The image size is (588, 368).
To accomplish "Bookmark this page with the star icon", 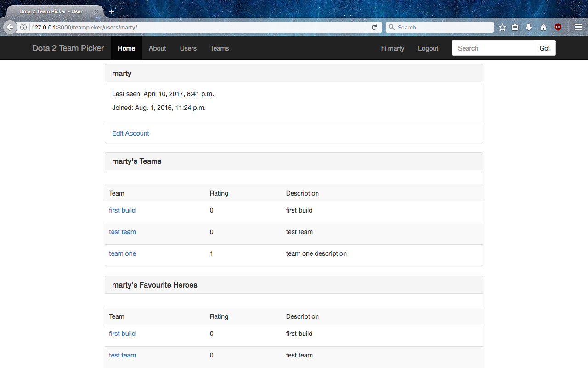I will click(x=503, y=28).
